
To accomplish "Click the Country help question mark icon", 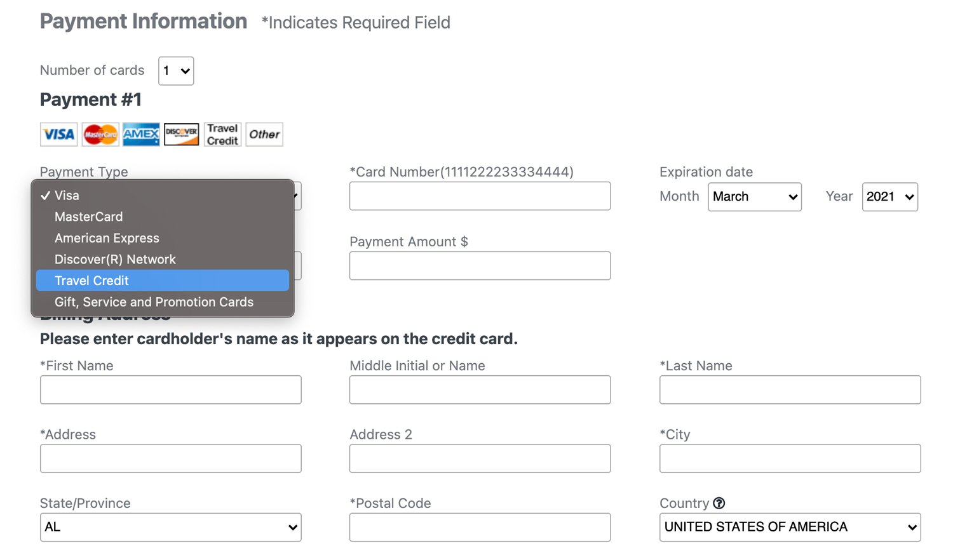I will point(719,503).
